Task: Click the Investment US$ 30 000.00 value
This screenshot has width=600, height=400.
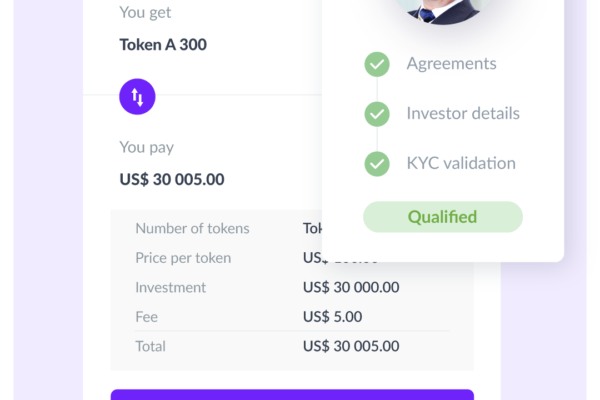Action: pyautogui.click(x=351, y=287)
